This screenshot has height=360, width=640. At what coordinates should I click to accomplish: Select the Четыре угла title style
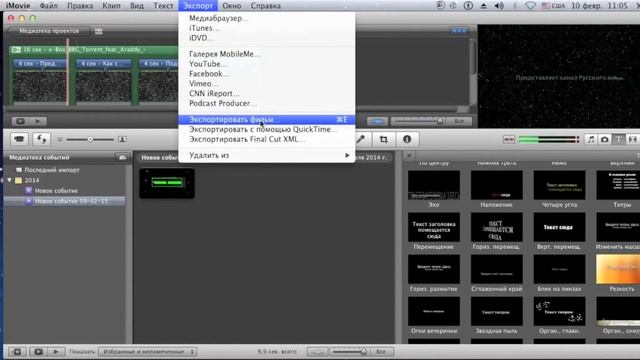[x=559, y=189]
